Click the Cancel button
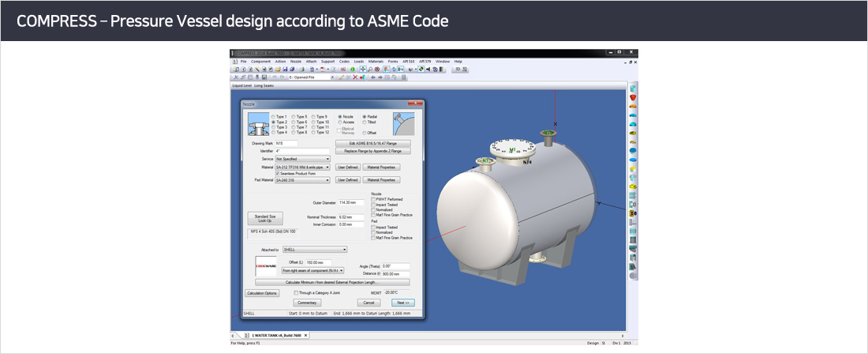 [369, 303]
